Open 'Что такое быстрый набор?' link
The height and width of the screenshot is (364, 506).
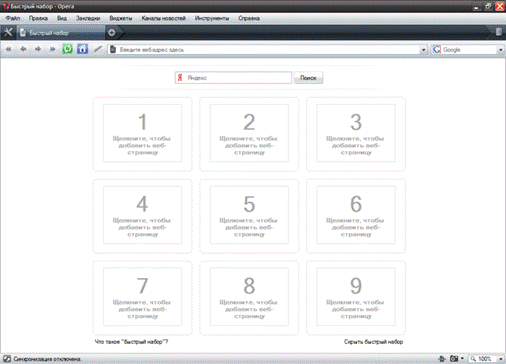pos(131,342)
